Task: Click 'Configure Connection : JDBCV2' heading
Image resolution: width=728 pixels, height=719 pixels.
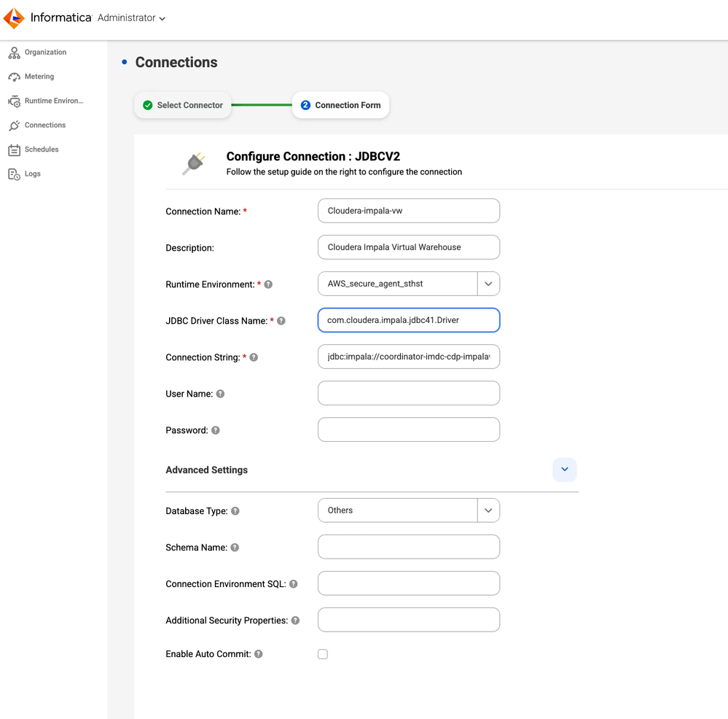Action: 313,157
